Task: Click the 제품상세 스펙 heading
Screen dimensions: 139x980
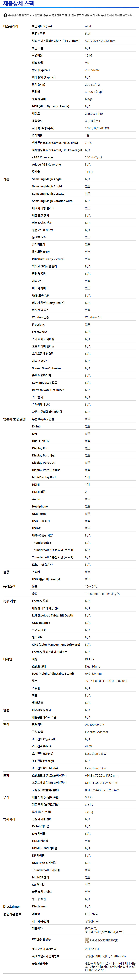Action: point(18,4)
